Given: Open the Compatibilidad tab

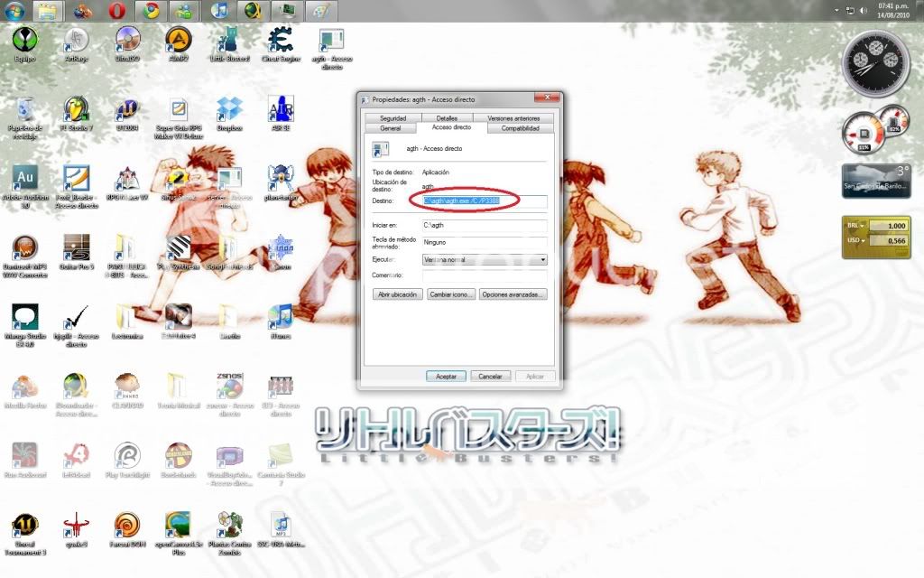Looking at the screenshot, I should [521, 128].
